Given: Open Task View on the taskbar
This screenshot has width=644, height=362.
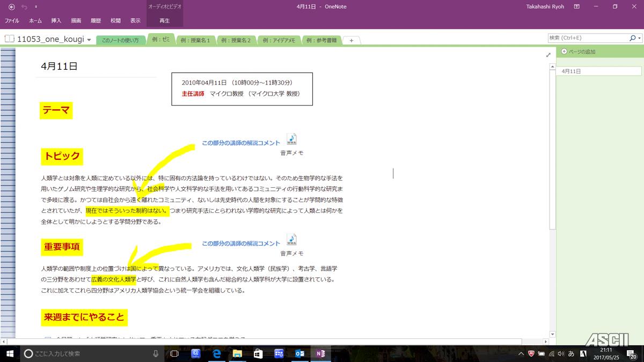Looking at the screenshot, I should pyautogui.click(x=174, y=353).
